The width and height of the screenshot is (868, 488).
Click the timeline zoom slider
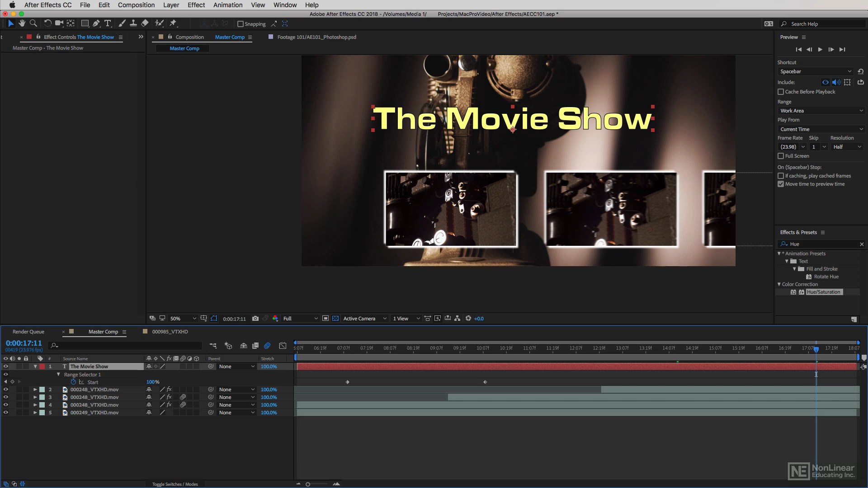308,484
